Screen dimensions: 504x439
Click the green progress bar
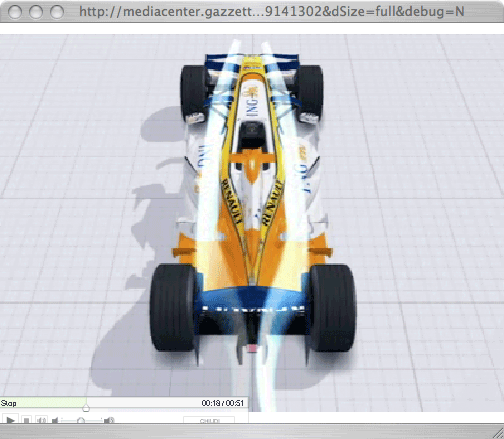(x=43, y=402)
